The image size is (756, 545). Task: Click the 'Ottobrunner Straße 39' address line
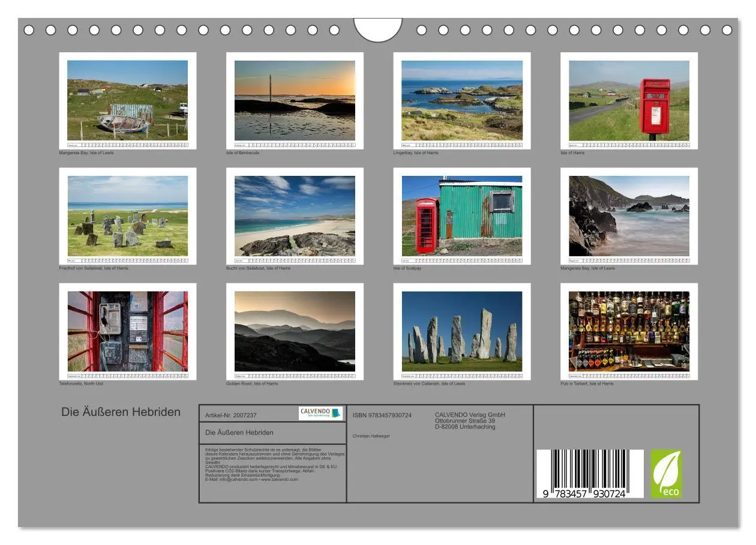pyautogui.click(x=465, y=421)
